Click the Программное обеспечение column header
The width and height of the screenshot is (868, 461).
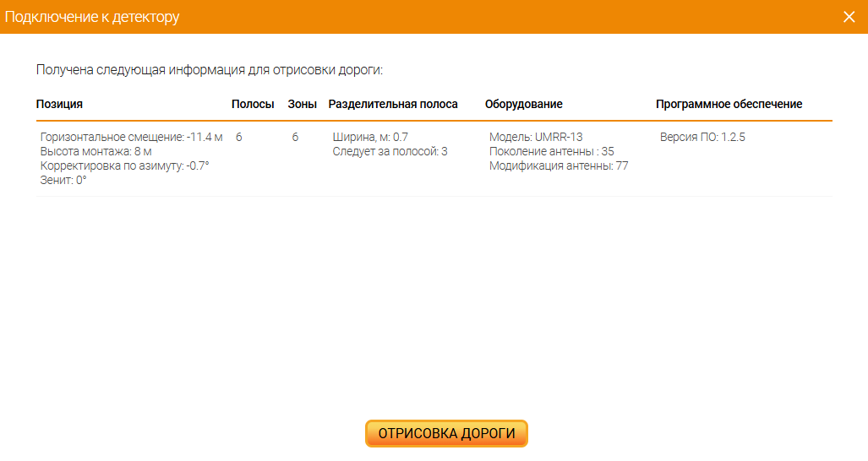(x=729, y=105)
